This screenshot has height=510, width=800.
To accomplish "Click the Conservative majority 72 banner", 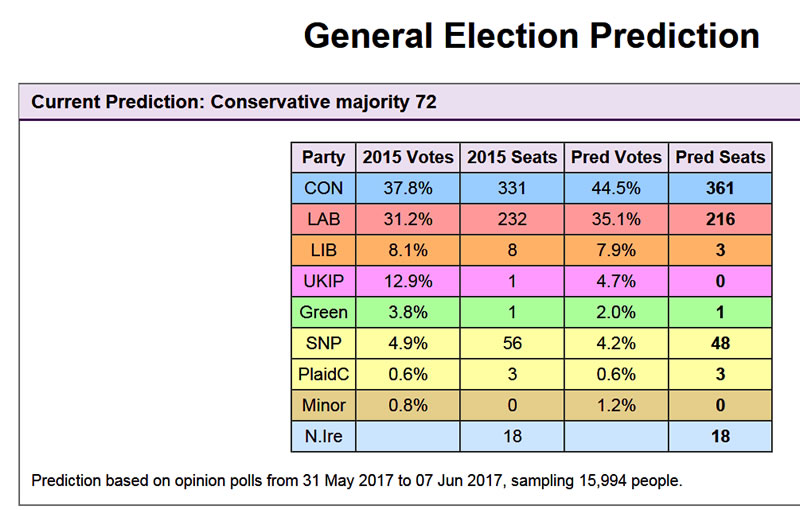I will tap(234, 102).
